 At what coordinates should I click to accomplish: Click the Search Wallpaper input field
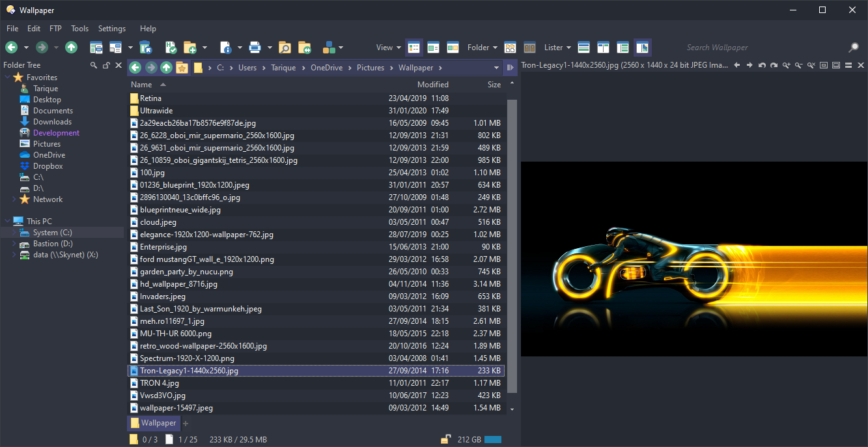[x=762, y=48]
